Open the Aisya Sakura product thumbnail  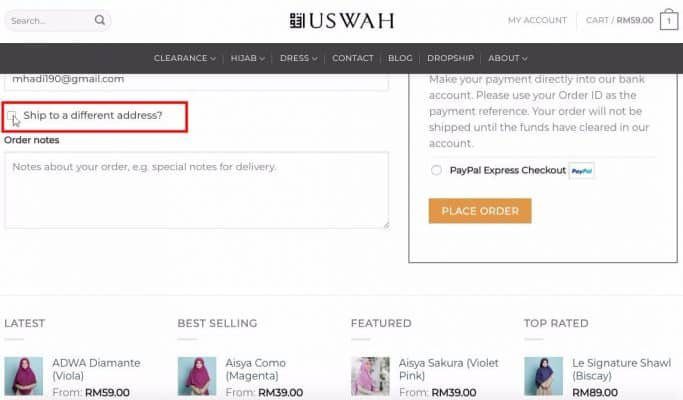click(370, 376)
